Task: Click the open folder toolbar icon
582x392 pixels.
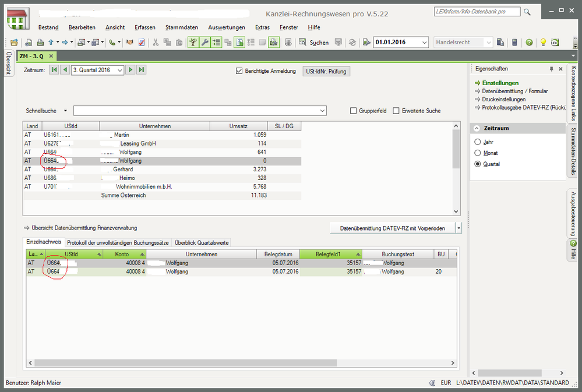Action: (14, 43)
